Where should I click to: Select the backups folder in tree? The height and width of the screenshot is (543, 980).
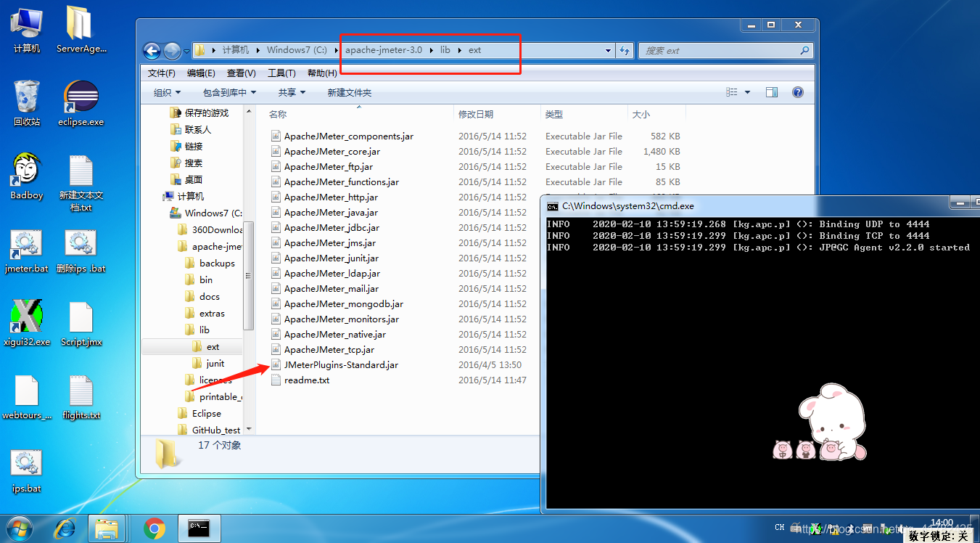[217, 263]
